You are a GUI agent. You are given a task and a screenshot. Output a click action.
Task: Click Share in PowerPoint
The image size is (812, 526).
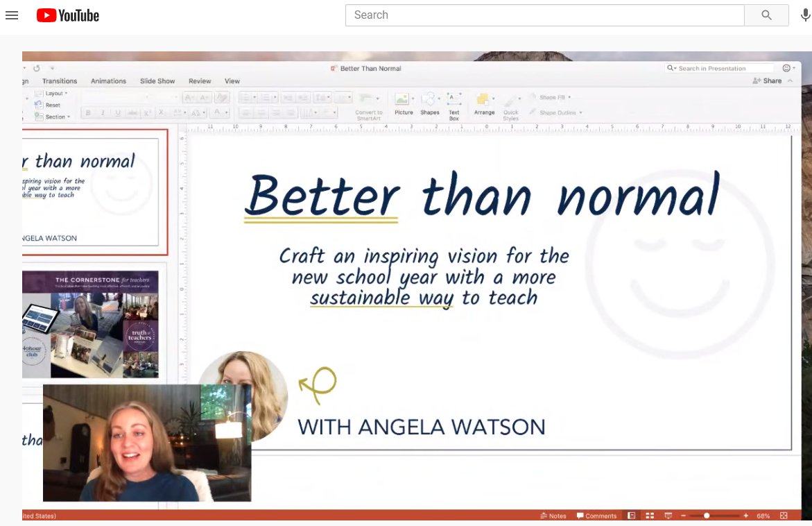coord(767,81)
